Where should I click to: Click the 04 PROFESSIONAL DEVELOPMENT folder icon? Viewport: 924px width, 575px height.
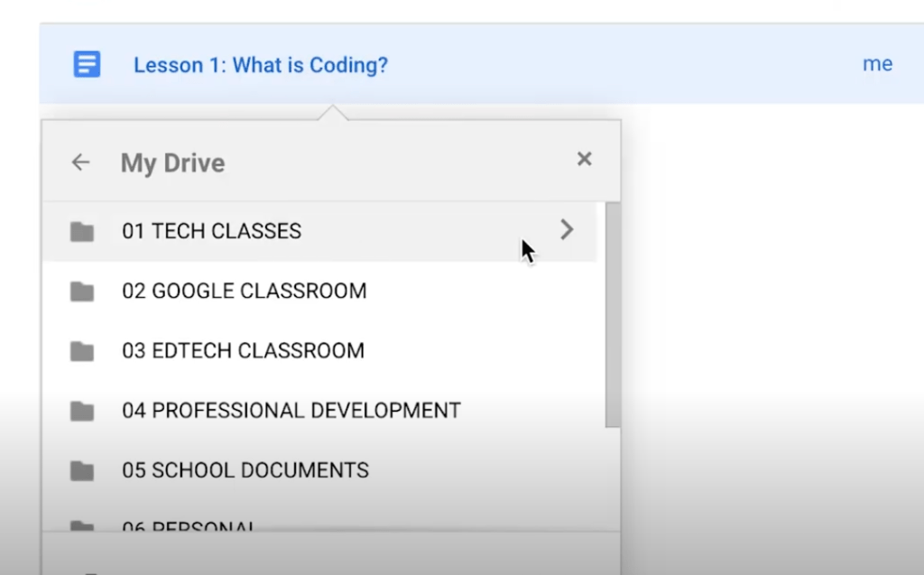pyautogui.click(x=82, y=412)
